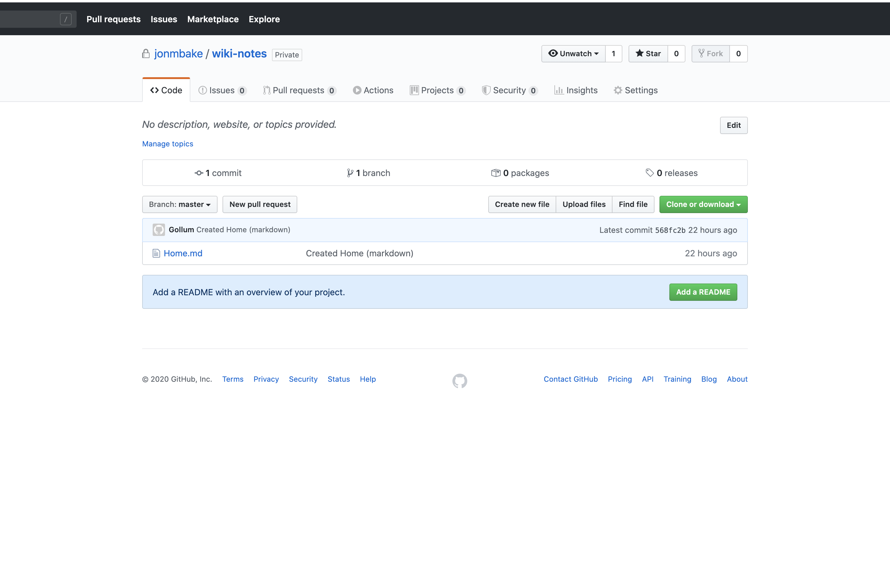
Task: Click the GitHub logo in footer
Action: pyautogui.click(x=460, y=380)
